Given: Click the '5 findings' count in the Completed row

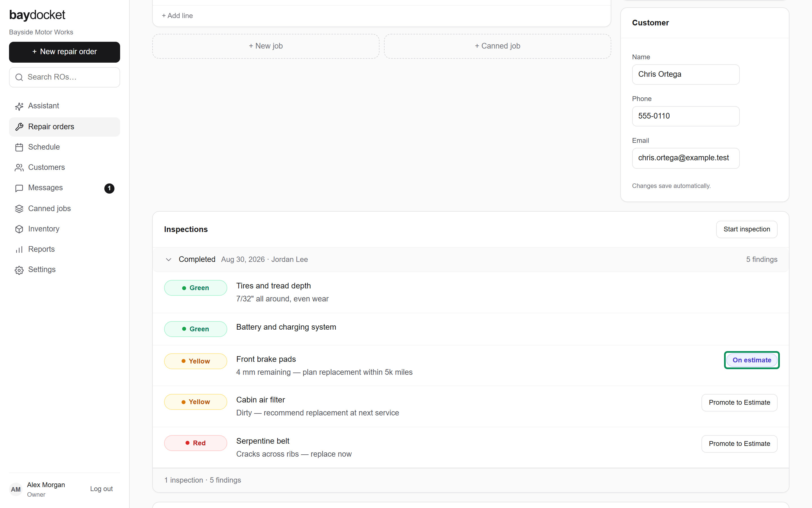Looking at the screenshot, I should coord(762,259).
